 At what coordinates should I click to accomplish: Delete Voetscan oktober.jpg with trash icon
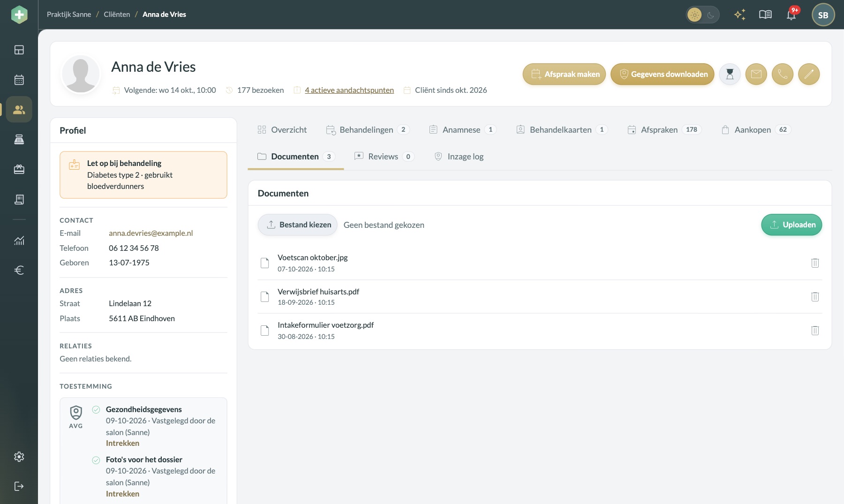(815, 263)
